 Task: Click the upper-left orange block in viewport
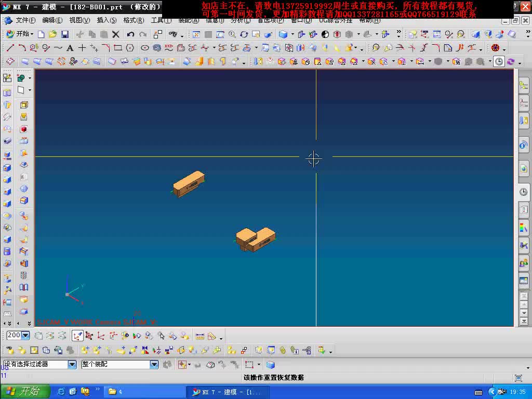[x=189, y=183]
